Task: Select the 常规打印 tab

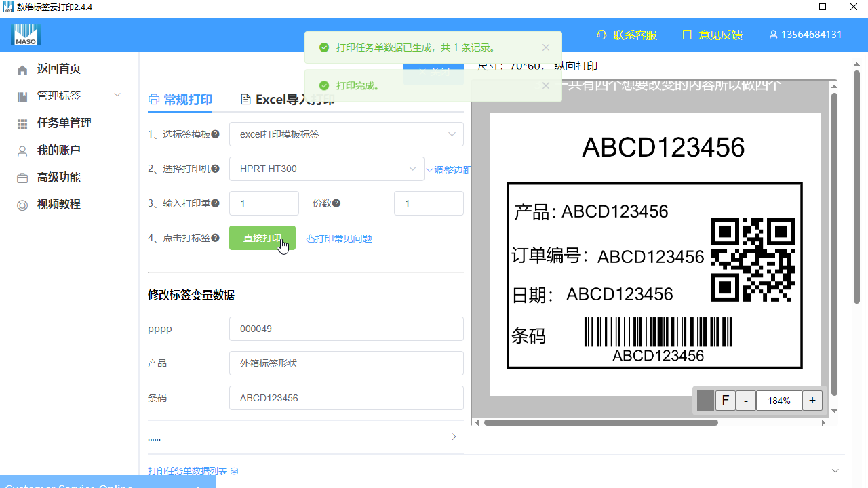Action: 182,98
